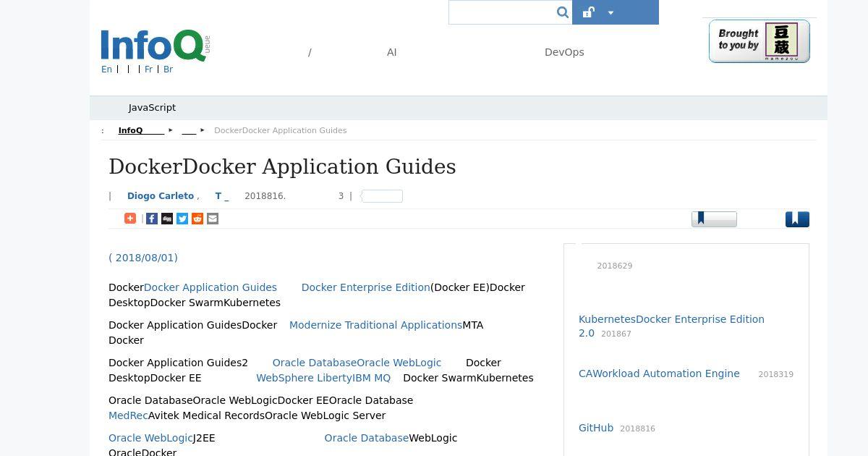Open the WebSphere LibertyIBM MQ link
Image resolution: width=868 pixels, height=456 pixels.
pyautogui.click(x=323, y=378)
